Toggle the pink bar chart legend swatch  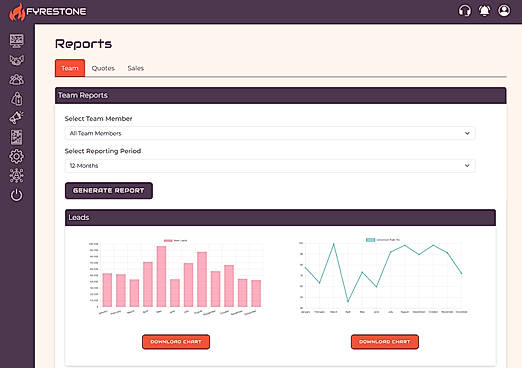click(168, 240)
